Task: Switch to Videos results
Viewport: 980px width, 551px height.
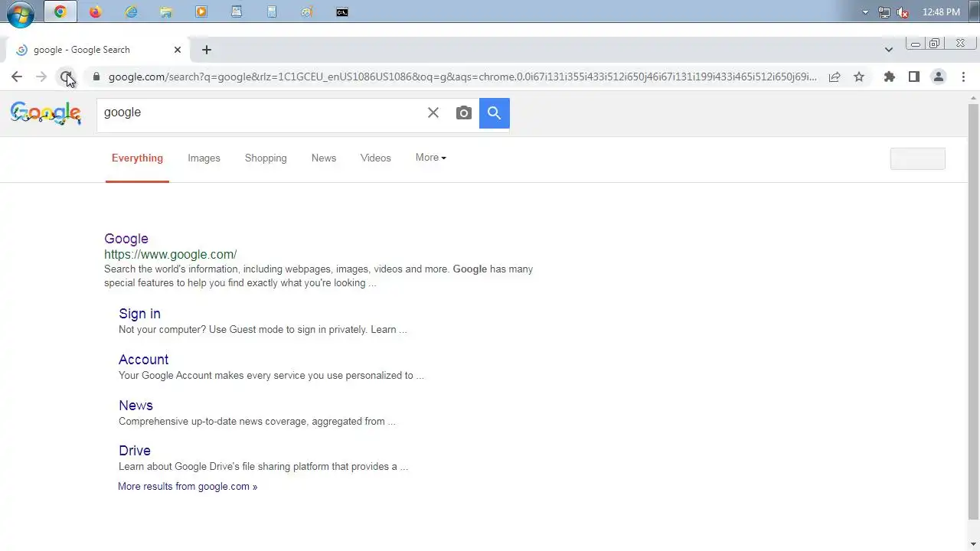Action: (376, 158)
